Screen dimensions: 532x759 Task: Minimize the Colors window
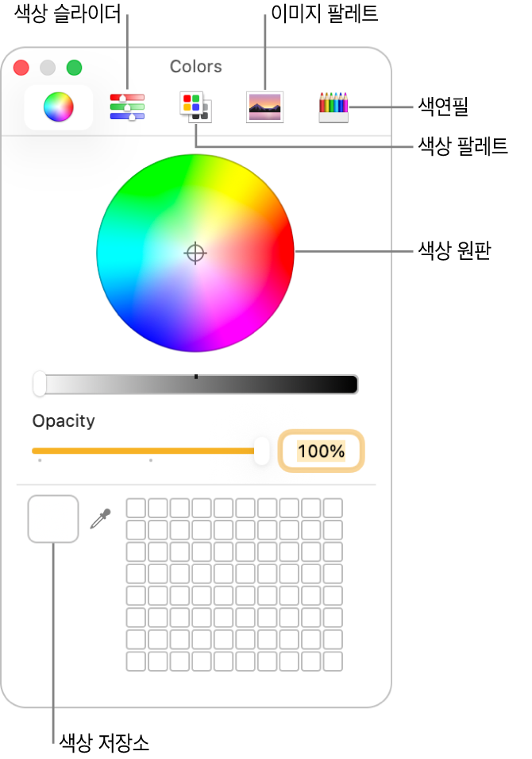48,68
